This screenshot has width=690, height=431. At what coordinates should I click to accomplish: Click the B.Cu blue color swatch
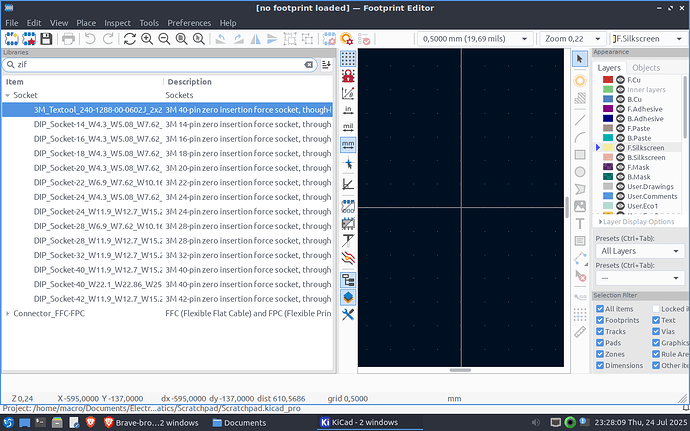click(608, 99)
